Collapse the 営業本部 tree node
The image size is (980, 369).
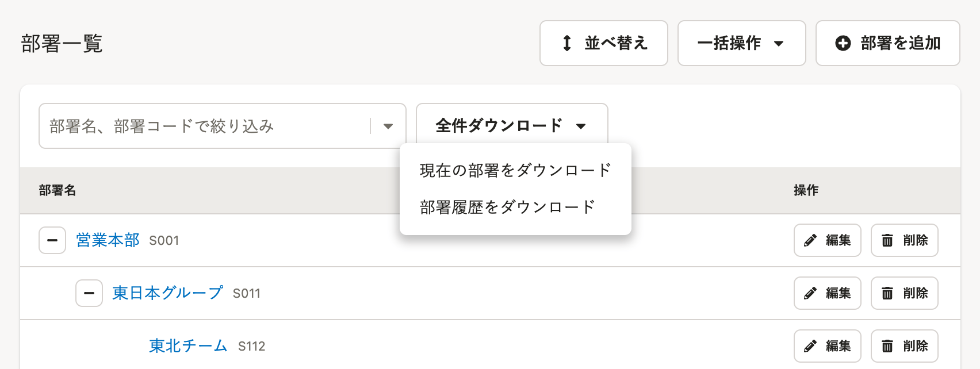point(52,240)
